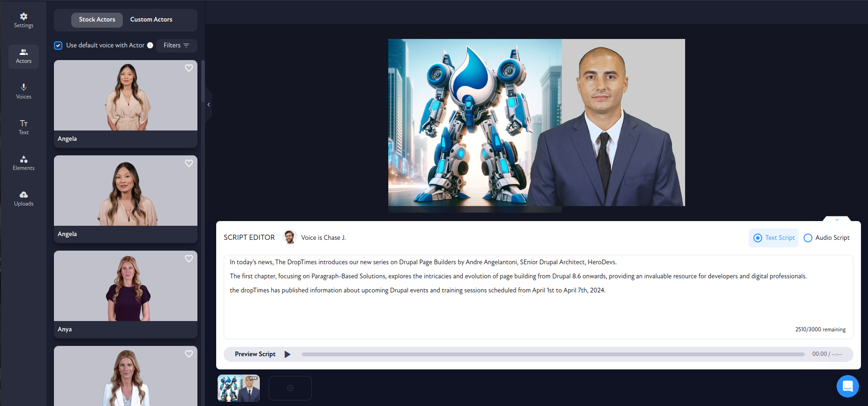Uncheck Use default voice with Actor
Screen dimensions: 868x406
58,46
